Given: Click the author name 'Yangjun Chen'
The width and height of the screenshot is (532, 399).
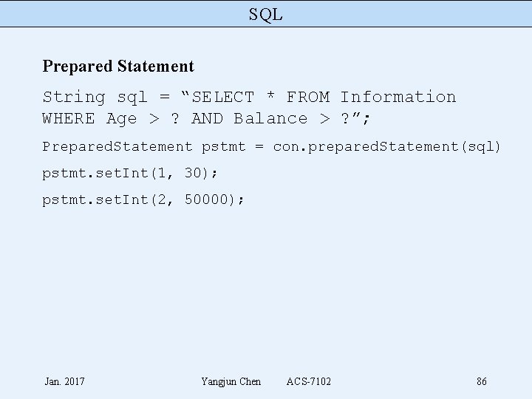Looking at the screenshot, I should (x=231, y=381).
